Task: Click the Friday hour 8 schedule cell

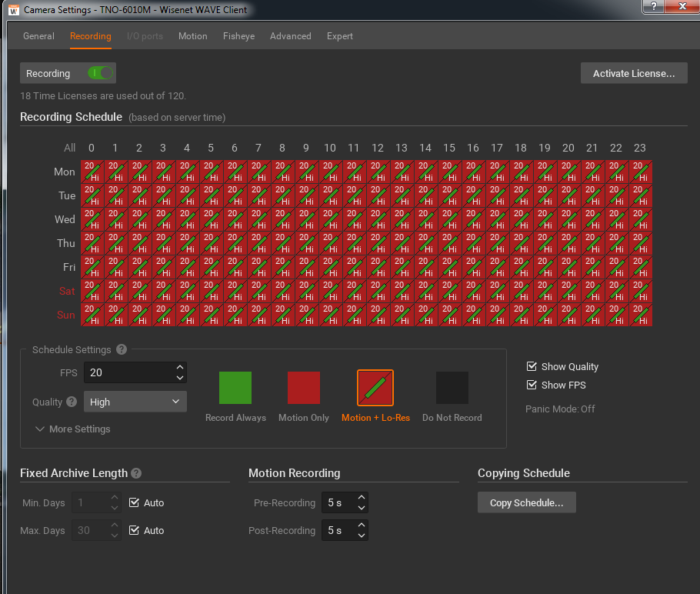Action: coord(283,267)
